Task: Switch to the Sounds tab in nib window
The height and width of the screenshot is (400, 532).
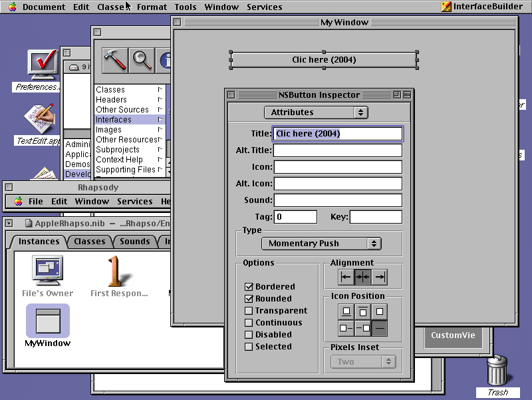Action: click(135, 242)
